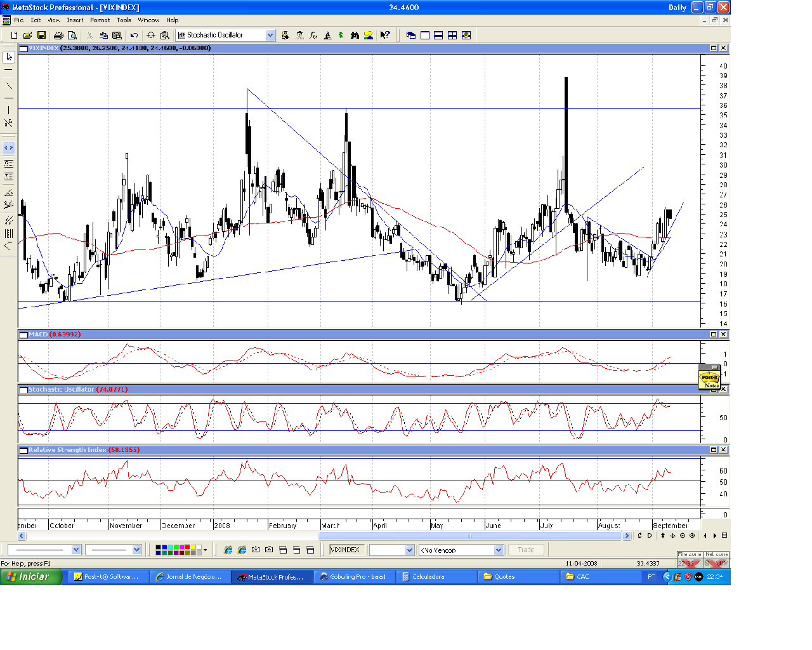Click the What's This help arrow icon
Screen dimensions: 812x650
385,36
